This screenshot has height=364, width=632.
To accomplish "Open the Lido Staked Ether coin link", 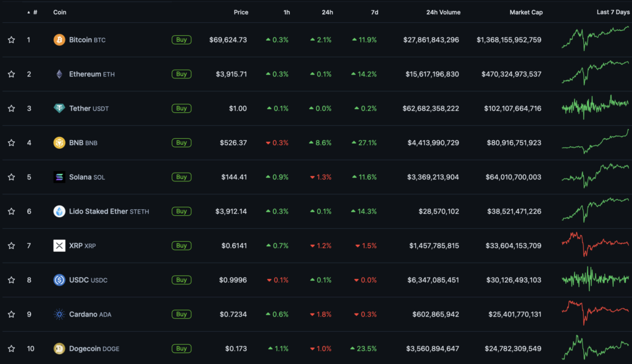I will tap(99, 211).
